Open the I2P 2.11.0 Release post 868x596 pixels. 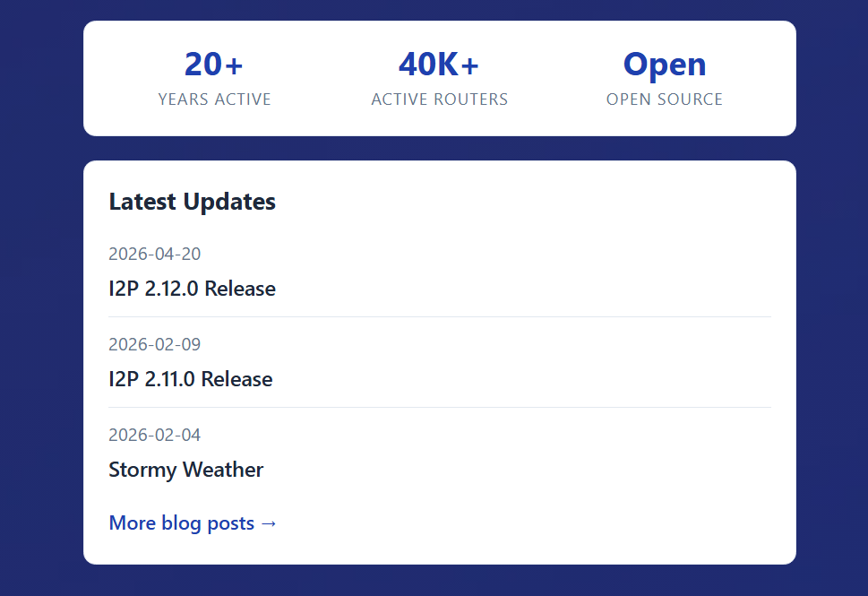[x=190, y=379]
